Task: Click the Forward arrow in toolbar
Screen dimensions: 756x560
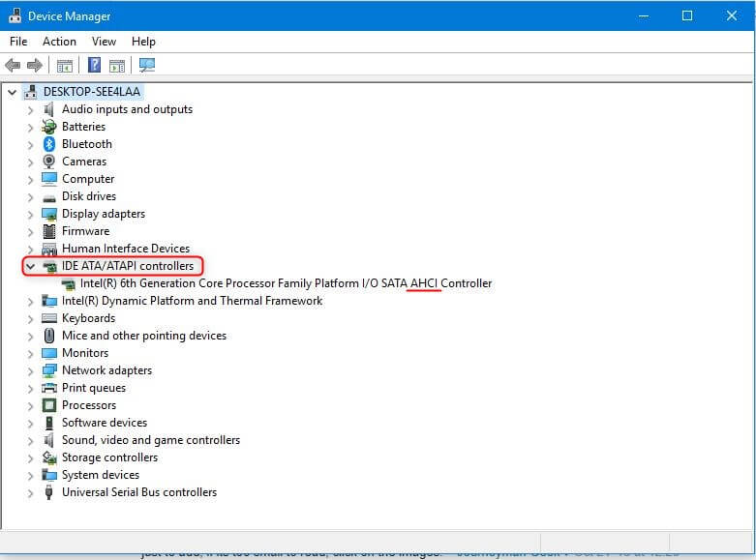Action: click(35, 66)
